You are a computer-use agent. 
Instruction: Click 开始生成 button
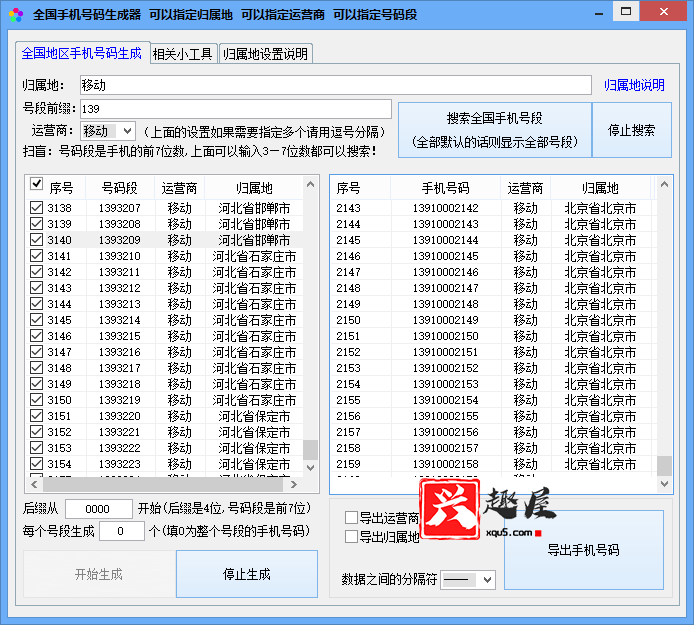click(x=99, y=574)
